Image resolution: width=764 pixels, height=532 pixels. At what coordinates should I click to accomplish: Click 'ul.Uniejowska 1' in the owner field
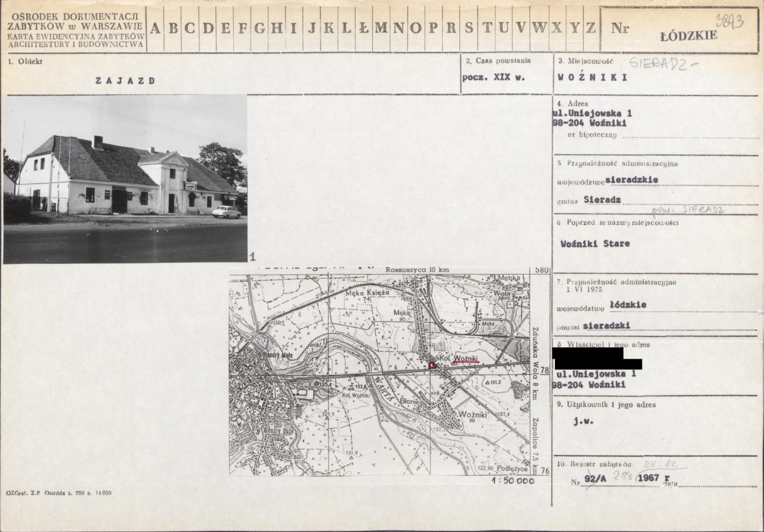click(x=596, y=374)
